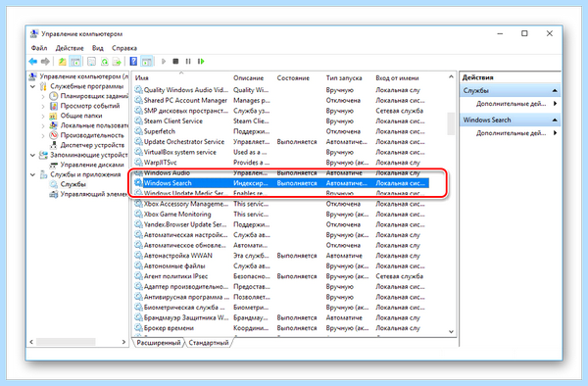
Task: Click scroll up arrow of services list
Action: [x=451, y=76]
